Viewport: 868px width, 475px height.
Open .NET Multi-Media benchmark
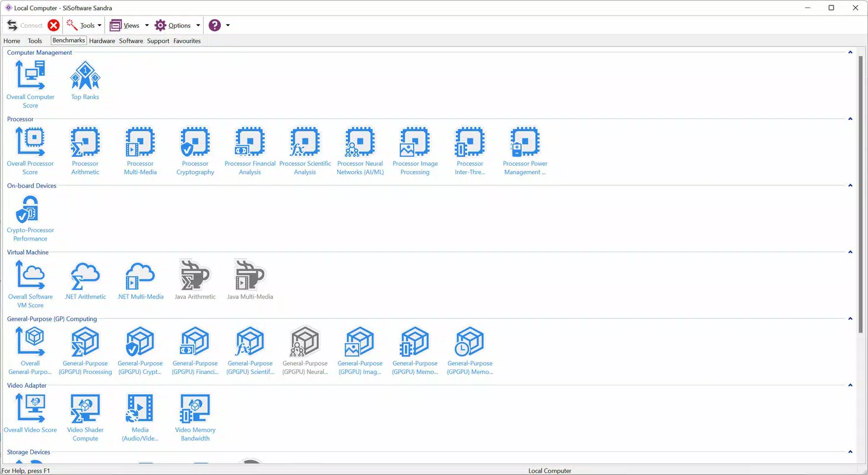(x=140, y=279)
